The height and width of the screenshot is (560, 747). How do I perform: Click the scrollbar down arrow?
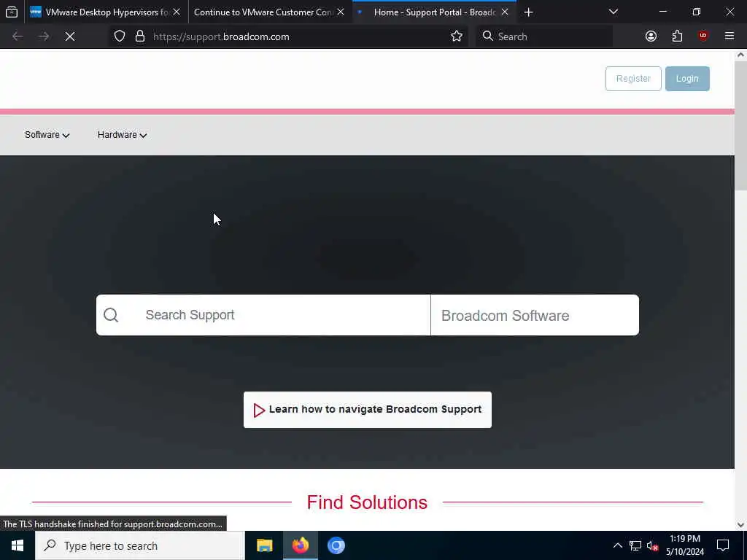click(x=740, y=525)
